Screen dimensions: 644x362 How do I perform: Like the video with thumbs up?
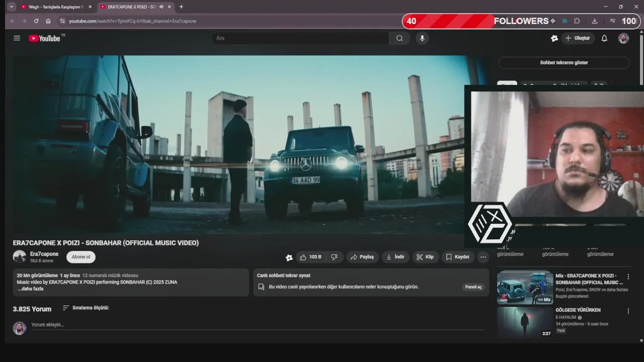[310, 257]
